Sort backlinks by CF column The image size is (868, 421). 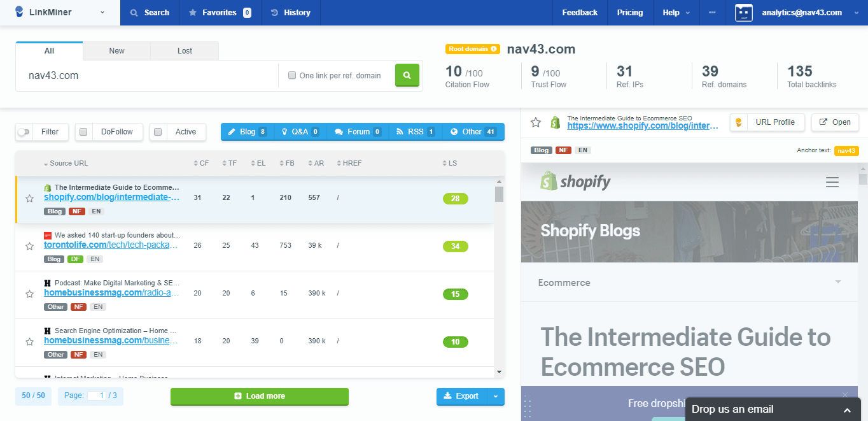tap(201, 164)
